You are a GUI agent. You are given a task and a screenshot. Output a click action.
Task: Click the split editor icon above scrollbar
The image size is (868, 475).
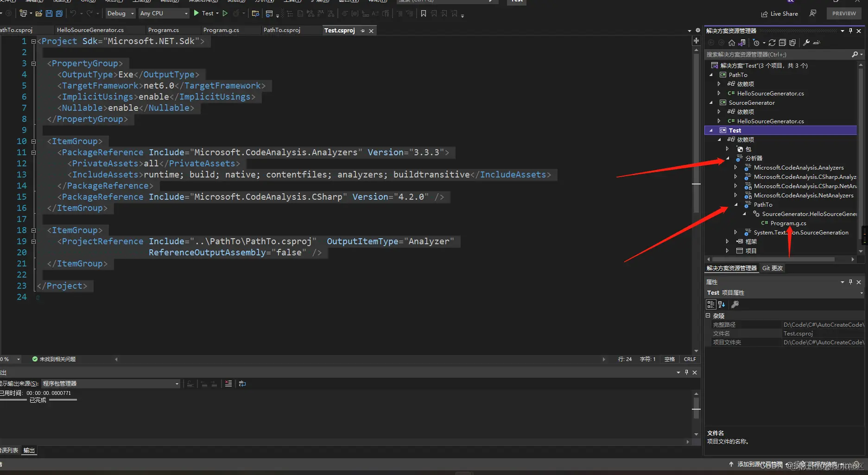(x=696, y=41)
